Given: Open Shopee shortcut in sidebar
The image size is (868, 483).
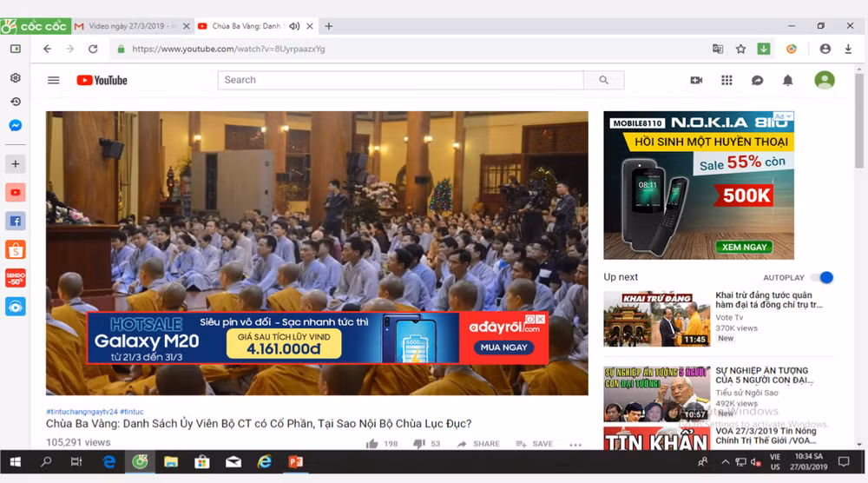Looking at the screenshot, I should pyautogui.click(x=16, y=250).
